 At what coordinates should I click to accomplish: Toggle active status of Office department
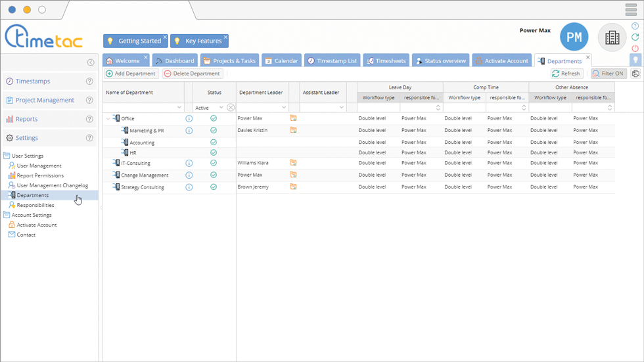point(214,118)
